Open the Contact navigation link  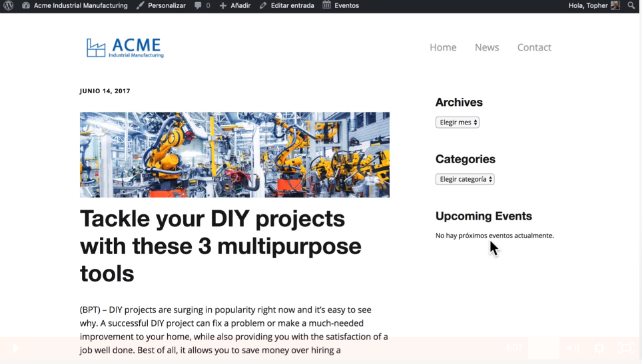point(534,47)
